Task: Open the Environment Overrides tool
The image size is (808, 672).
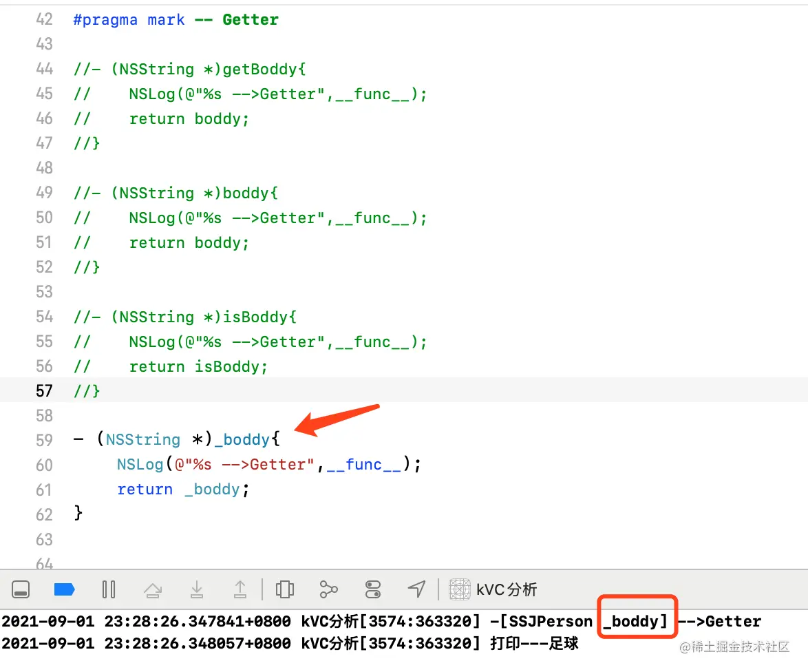Action: pos(372,589)
